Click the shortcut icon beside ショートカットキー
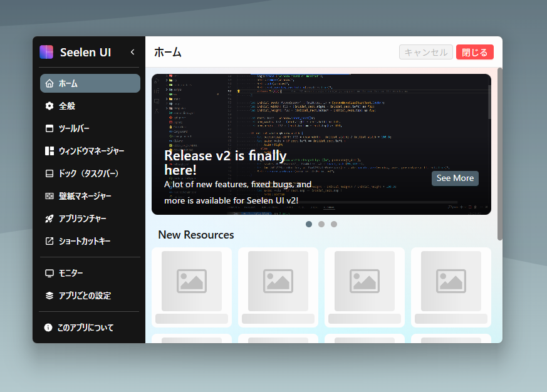This screenshot has height=392, width=547. click(x=49, y=241)
